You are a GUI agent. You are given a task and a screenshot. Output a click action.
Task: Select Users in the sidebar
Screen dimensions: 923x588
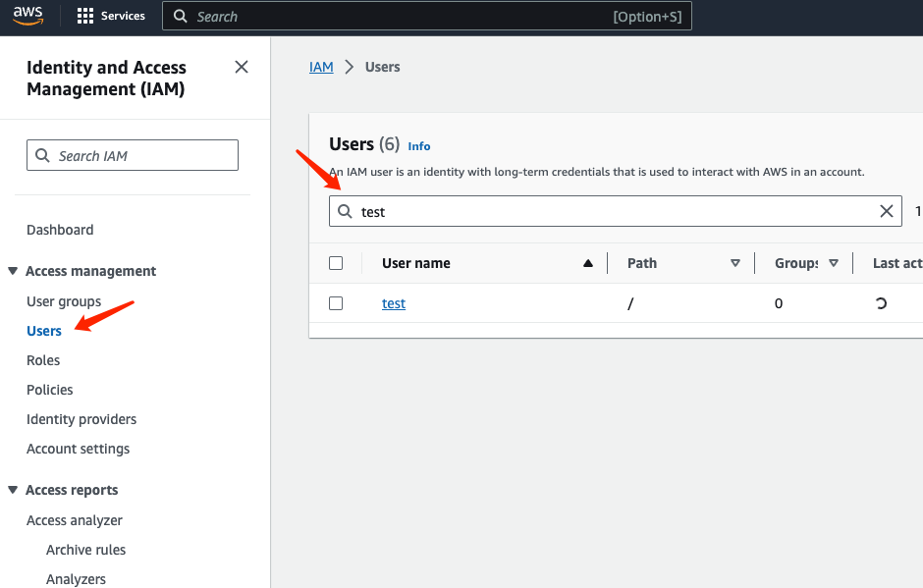44,331
